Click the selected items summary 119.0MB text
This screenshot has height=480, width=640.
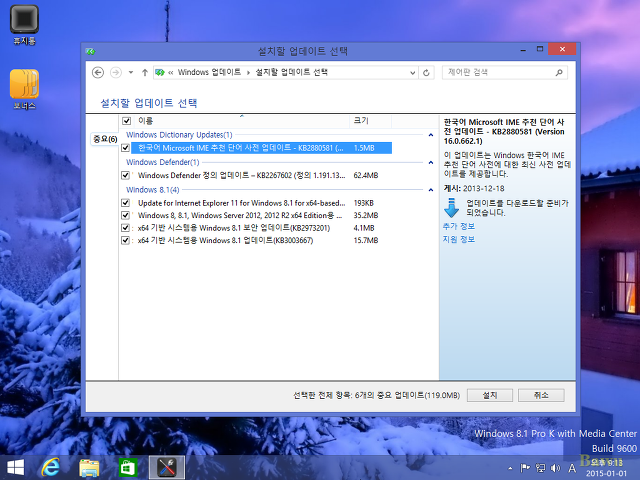pos(376,395)
